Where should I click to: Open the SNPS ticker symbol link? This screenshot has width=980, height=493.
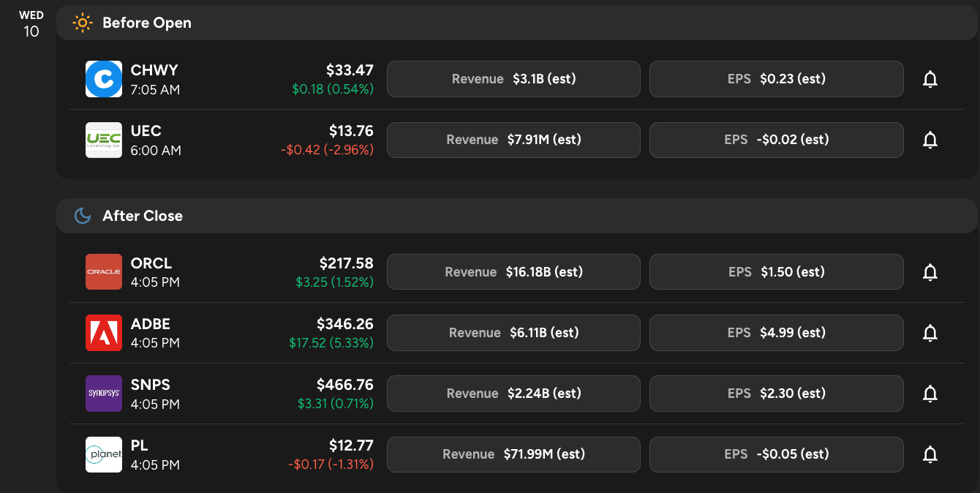pos(151,385)
